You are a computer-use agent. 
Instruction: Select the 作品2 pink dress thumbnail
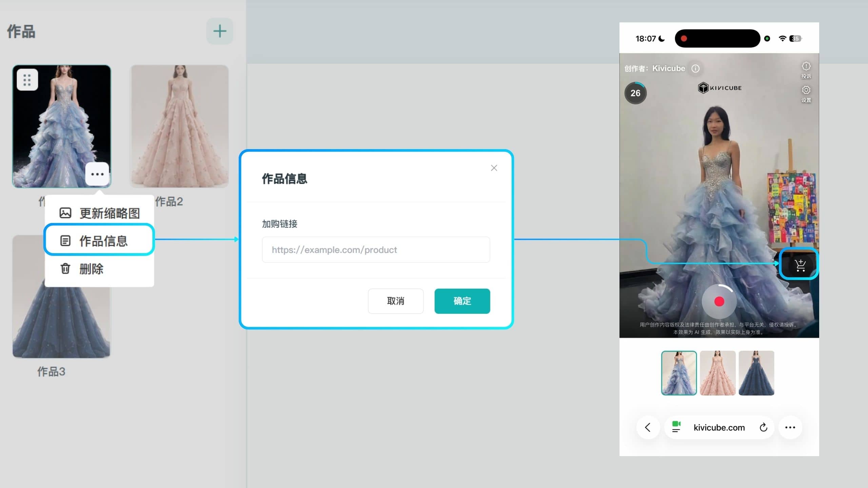click(179, 126)
